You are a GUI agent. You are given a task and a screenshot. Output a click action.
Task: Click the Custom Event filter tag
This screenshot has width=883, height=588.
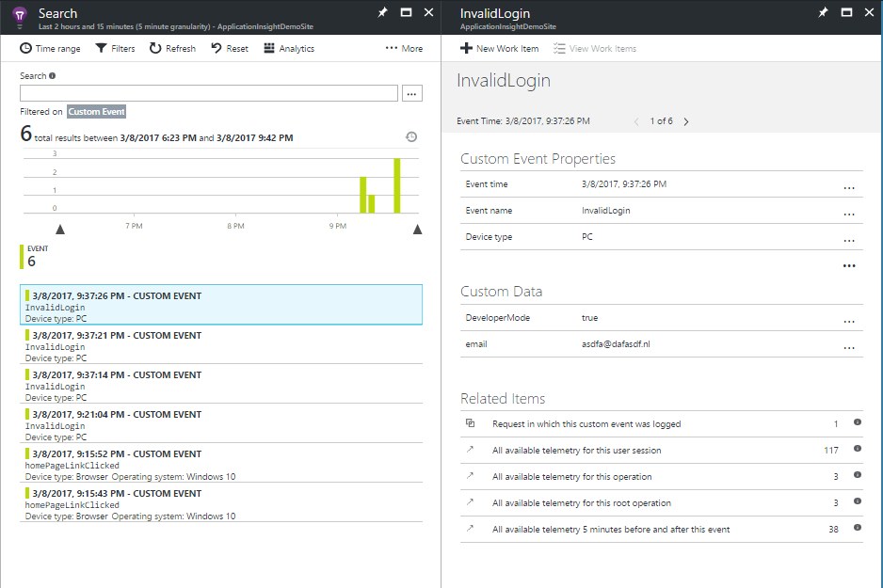(96, 111)
